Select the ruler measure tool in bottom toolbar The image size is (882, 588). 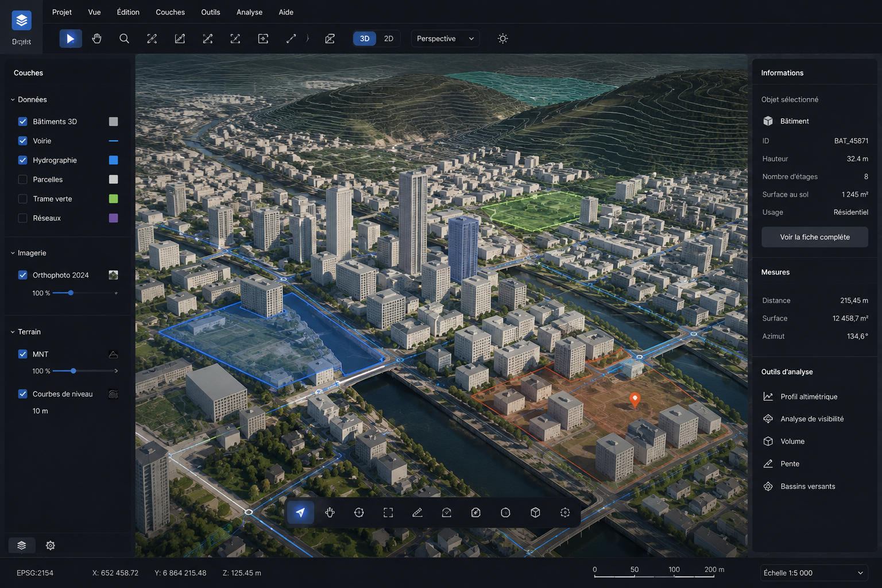pos(417,512)
